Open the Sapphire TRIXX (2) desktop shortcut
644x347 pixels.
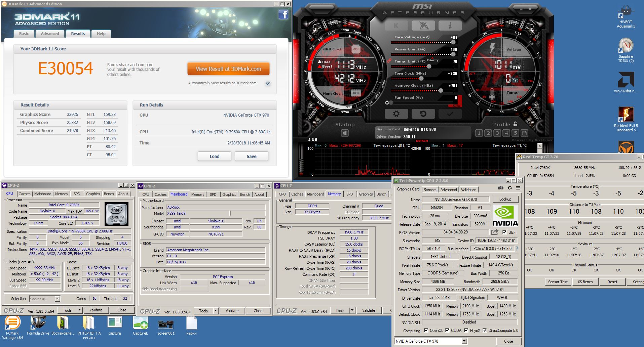coord(626,50)
